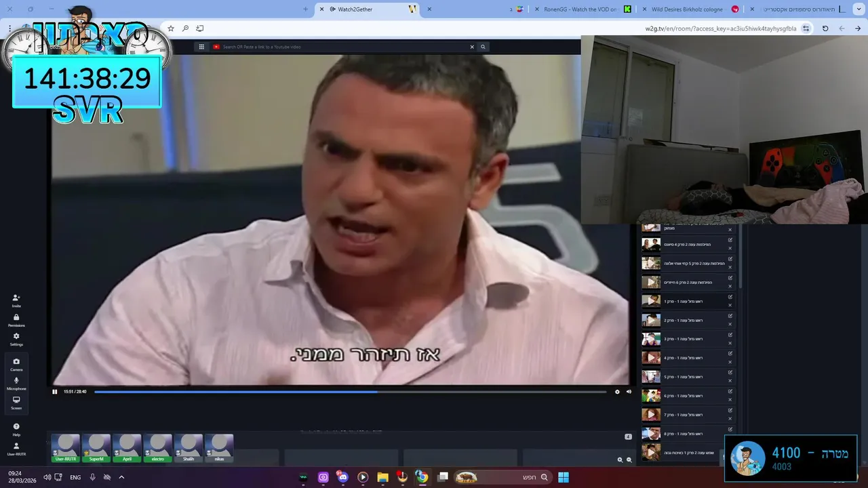Viewport: 868px width, 488px height.
Task: Edit the playlist item ending in סיאנס
Action: (x=730, y=240)
